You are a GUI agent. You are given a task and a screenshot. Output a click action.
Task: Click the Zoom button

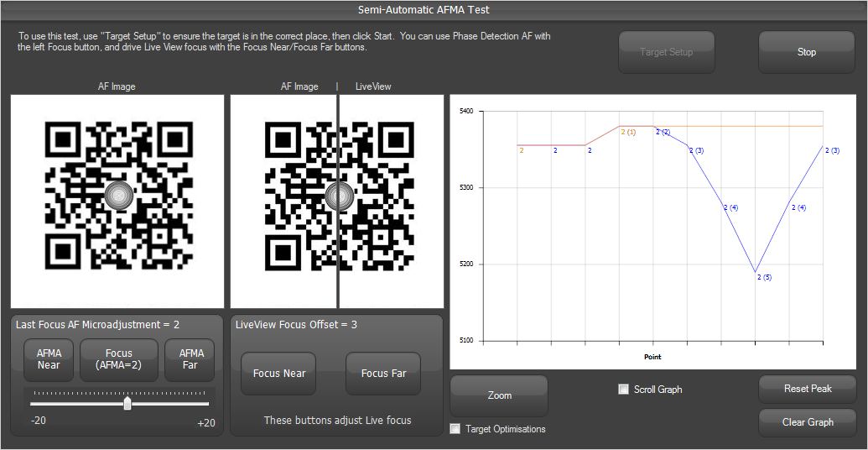[x=499, y=395]
